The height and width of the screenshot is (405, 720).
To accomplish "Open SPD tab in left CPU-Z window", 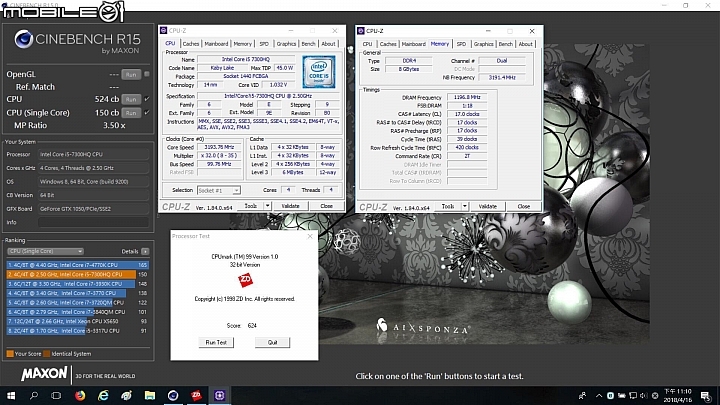I will [264, 44].
